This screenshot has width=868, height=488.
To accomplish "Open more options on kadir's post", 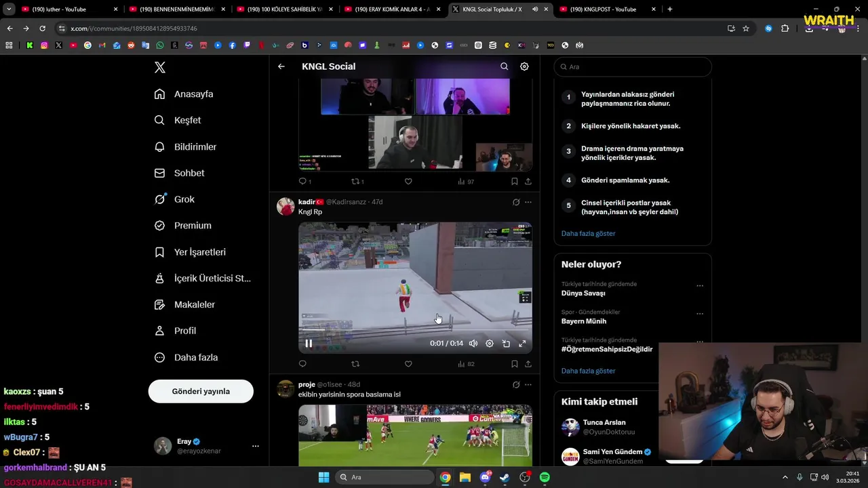I will (x=528, y=202).
